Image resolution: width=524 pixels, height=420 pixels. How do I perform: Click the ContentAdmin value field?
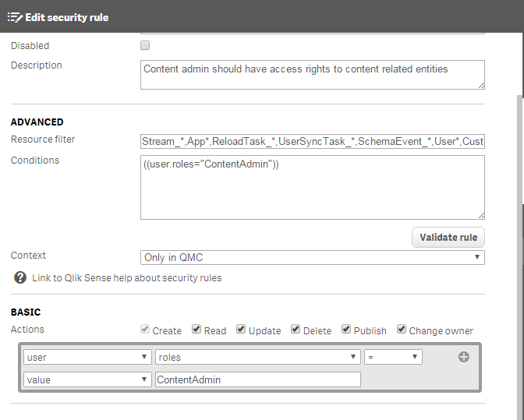(257, 379)
